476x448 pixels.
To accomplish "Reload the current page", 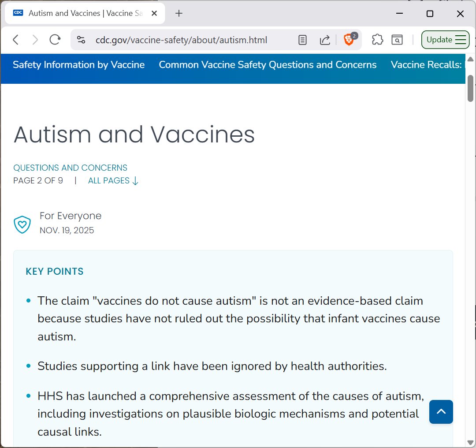I will [x=55, y=39].
